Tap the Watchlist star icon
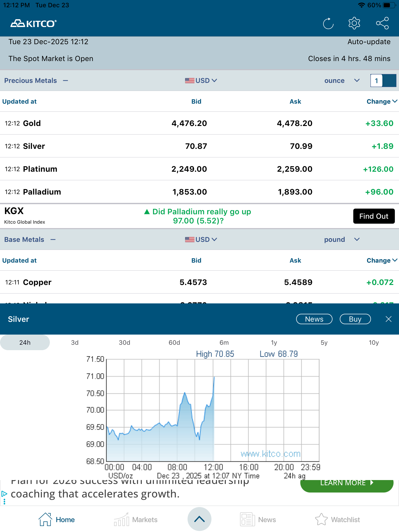 [322, 519]
